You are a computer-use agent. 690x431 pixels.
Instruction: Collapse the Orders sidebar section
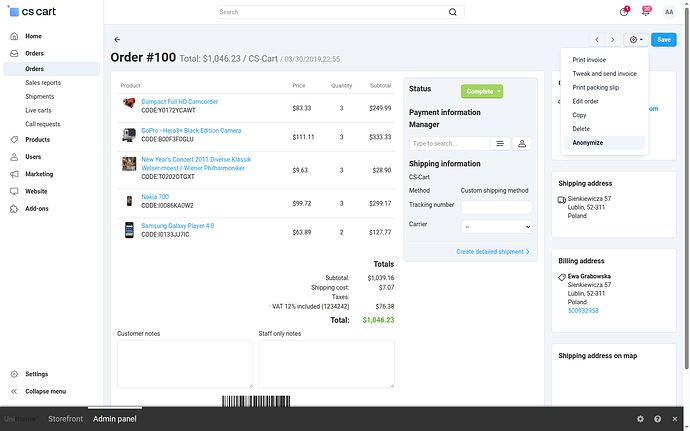click(x=34, y=53)
